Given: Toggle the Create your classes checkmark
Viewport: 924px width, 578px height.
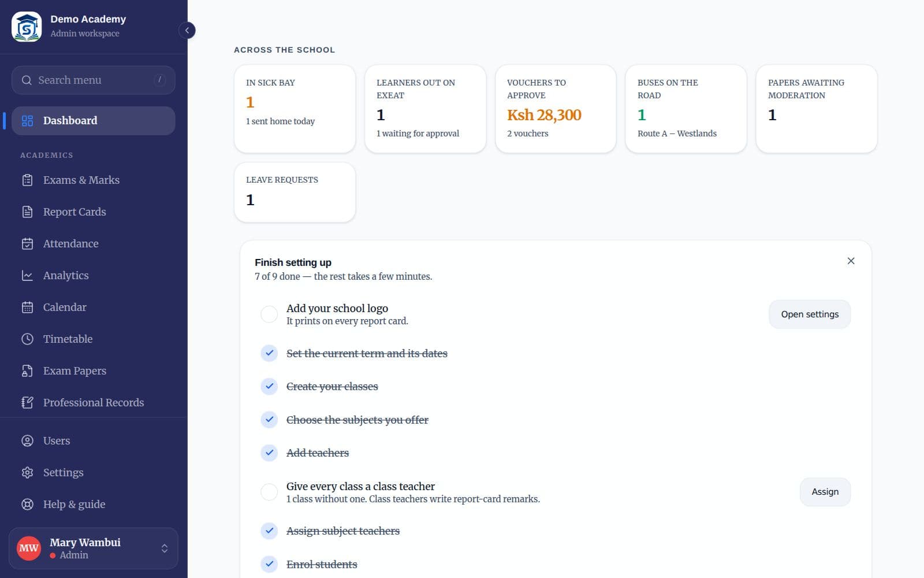Looking at the screenshot, I should 269,386.
